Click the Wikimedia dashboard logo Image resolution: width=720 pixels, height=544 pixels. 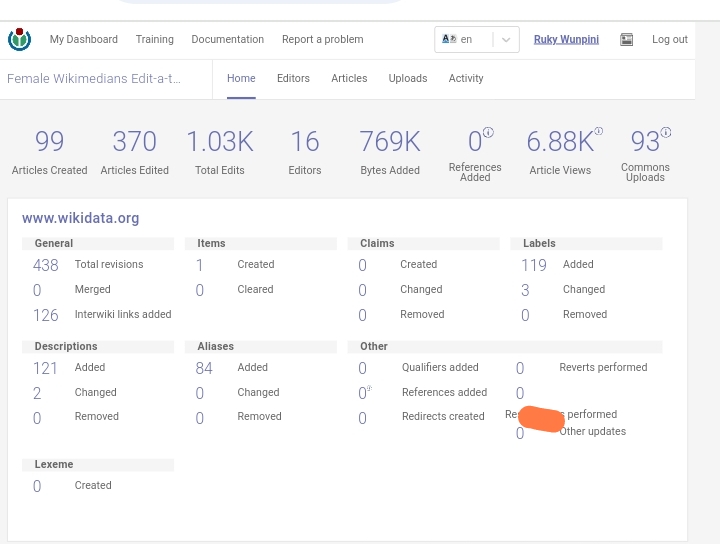(19, 39)
